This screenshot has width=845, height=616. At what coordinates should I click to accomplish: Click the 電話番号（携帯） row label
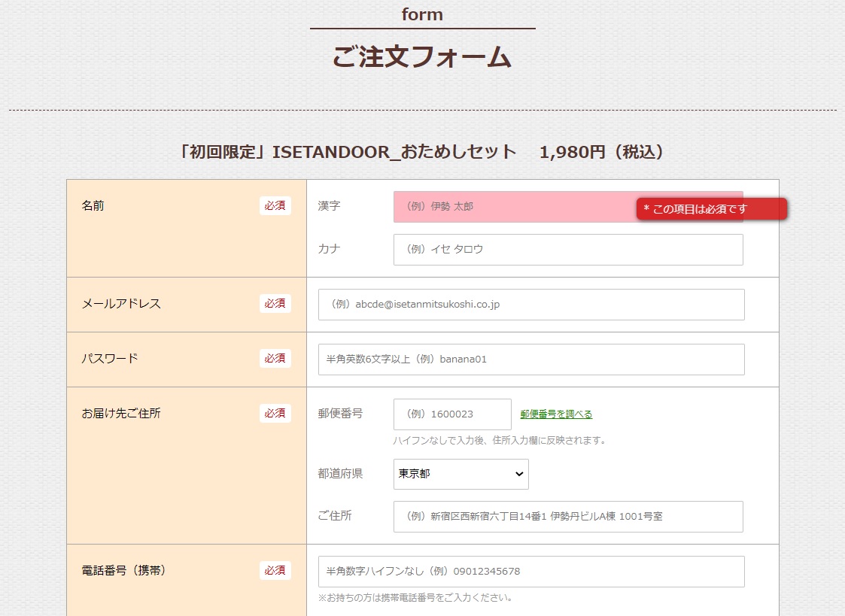(x=123, y=571)
